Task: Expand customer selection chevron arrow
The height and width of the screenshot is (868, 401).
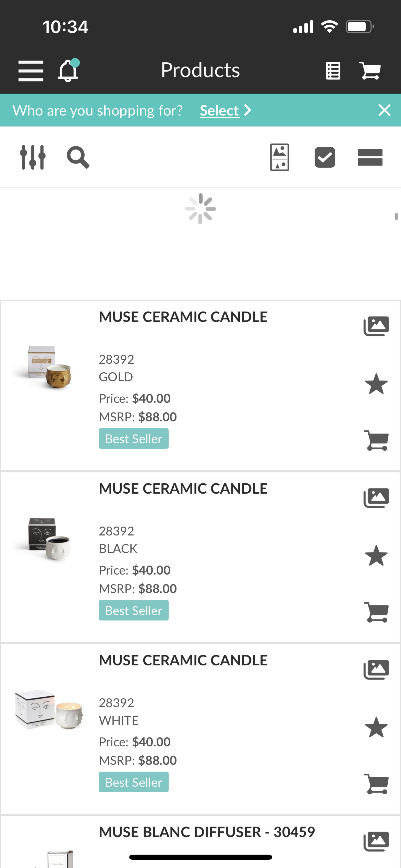Action: pyautogui.click(x=248, y=110)
